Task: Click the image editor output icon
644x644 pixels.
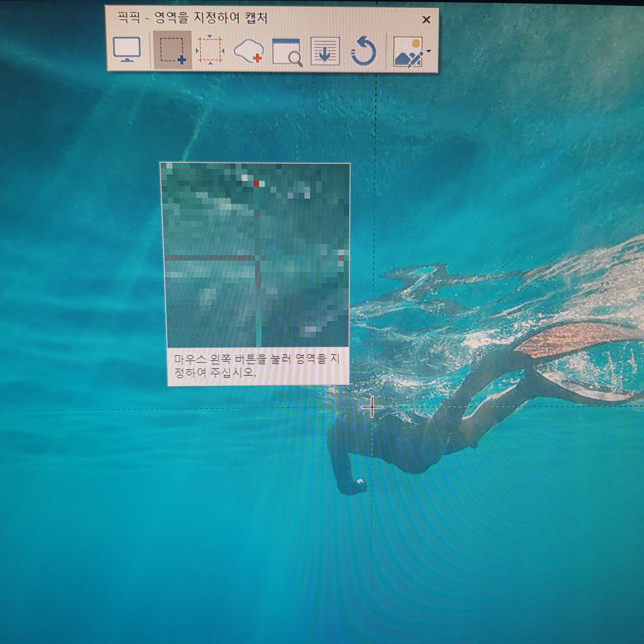Action: point(409,52)
